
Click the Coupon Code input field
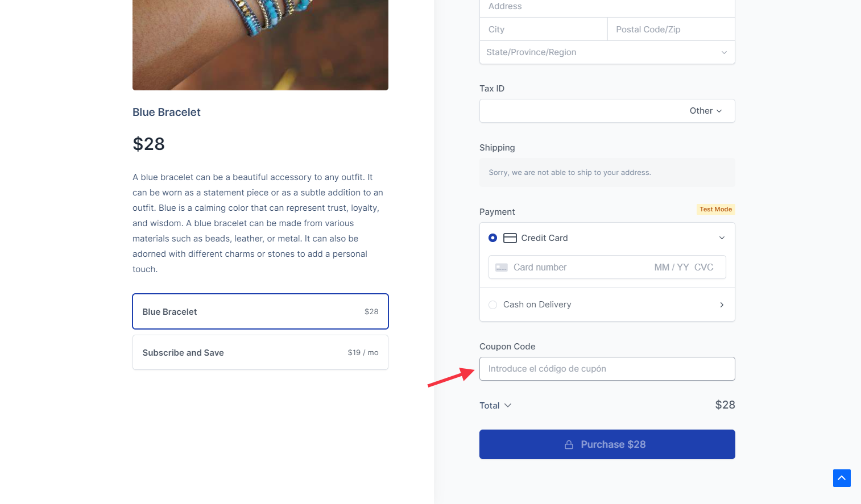[x=607, y=369]
